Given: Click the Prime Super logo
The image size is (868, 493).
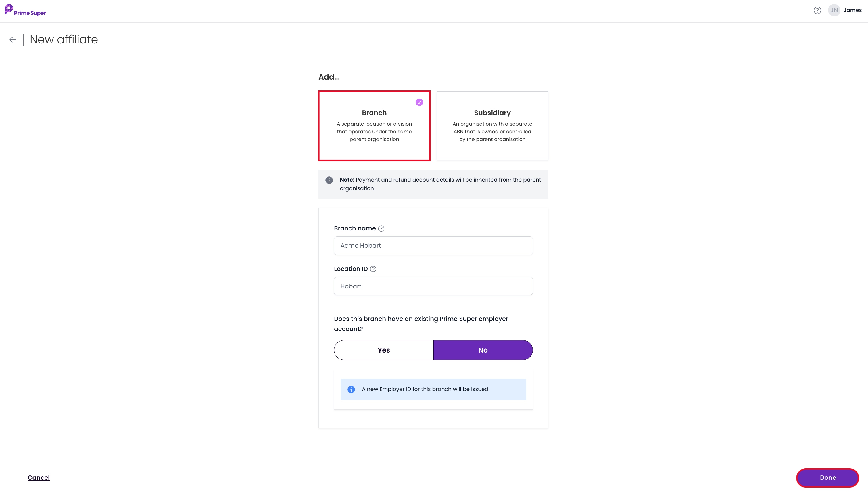Looking at the screenshot, I should pyautogui.click(x=25, y=10).
